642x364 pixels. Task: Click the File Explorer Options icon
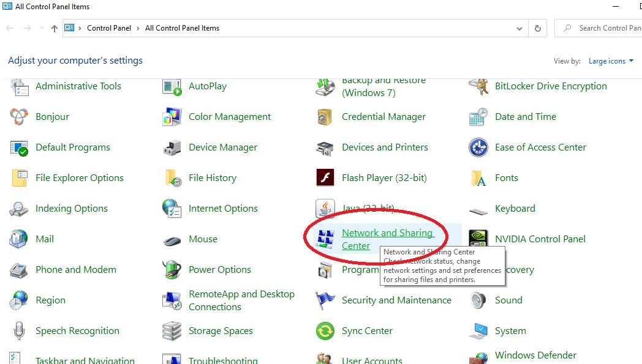[x=19, y=178]
